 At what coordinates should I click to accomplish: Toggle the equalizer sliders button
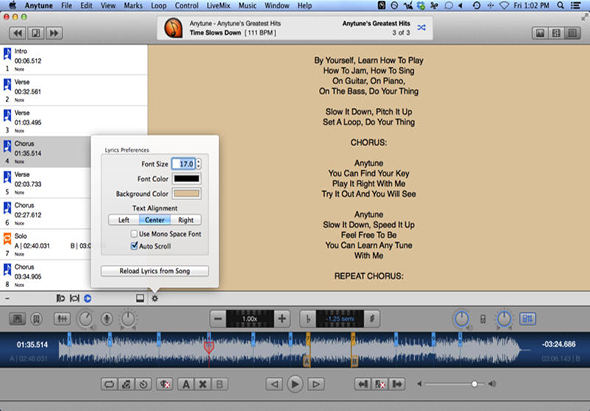click(62, 319)
